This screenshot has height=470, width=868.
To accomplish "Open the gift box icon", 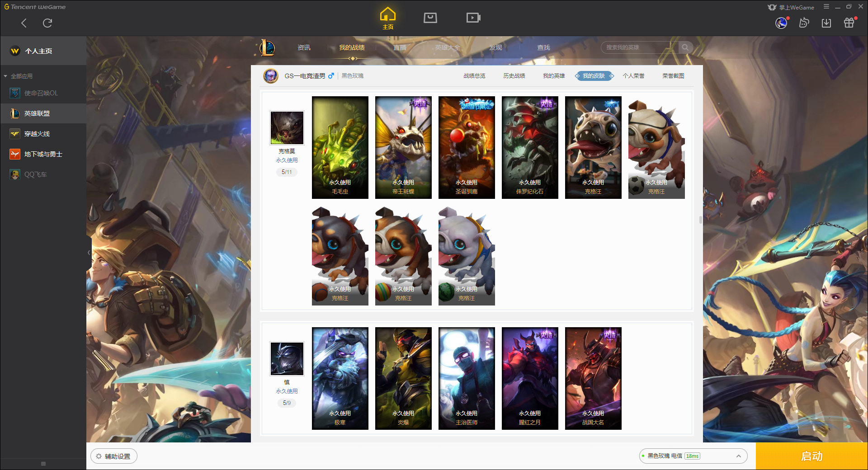I will [849, 23].
